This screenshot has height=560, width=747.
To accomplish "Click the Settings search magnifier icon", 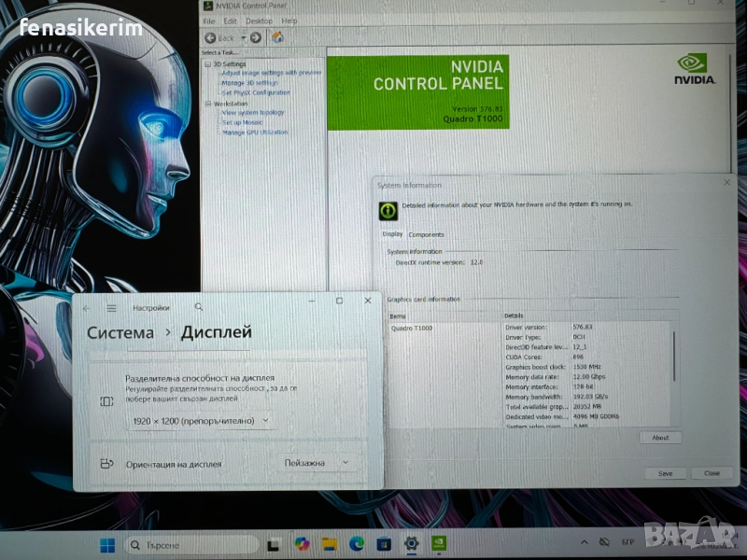I will coord(199,308).
